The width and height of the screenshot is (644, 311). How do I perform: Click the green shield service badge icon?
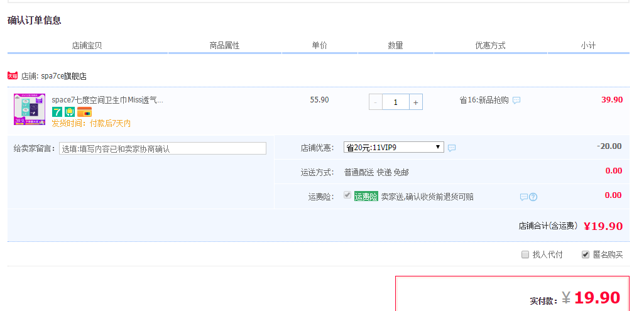click(69, 112)
